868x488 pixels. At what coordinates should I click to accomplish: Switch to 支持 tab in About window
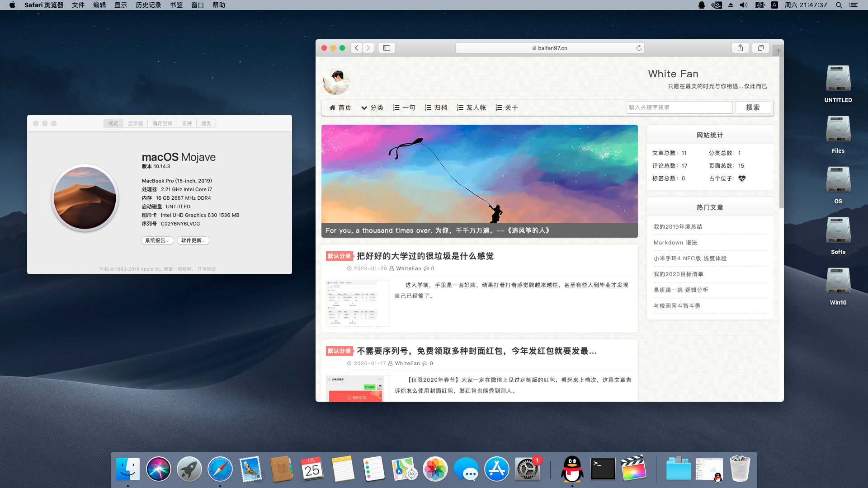187,123
